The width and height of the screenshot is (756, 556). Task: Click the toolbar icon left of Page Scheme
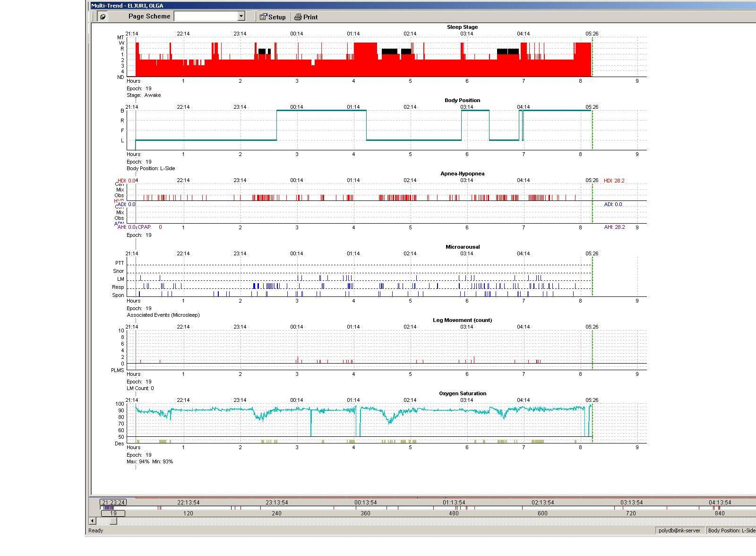(x=103, y=17)
